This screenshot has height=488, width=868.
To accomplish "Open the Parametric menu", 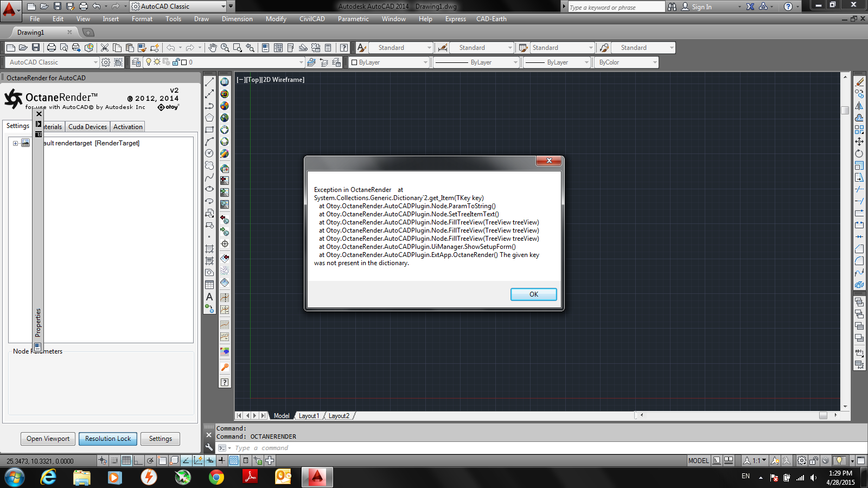I will (x=353, y=19).
